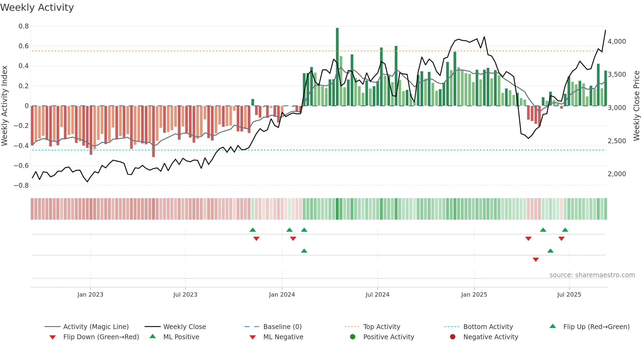The image size is (644, 362).
Task: Click the −0.8 activity index tick label
Action: (21, 186)
